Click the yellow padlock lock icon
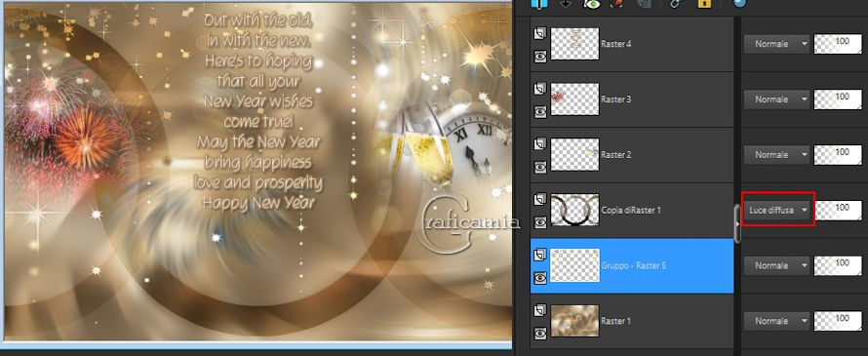Viewport: 868px width, 356px height. click(704, 3)
